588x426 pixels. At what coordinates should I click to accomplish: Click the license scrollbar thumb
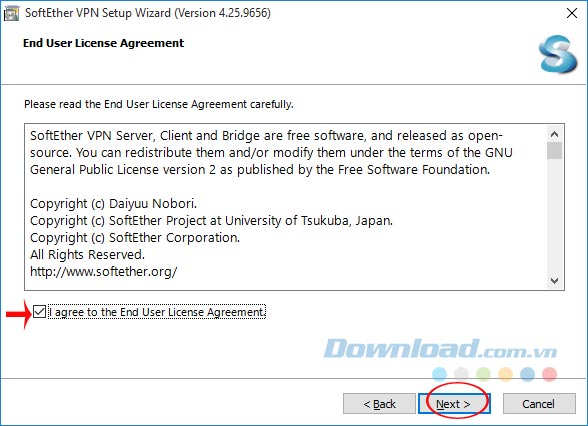point(554,151)
